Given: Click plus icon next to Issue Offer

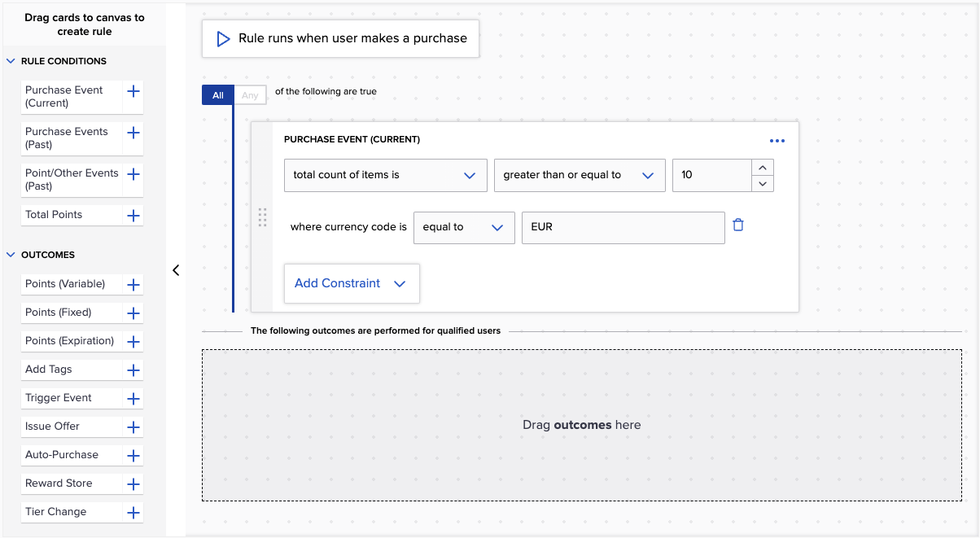Looking at the screenshot, I should [133, 427].
